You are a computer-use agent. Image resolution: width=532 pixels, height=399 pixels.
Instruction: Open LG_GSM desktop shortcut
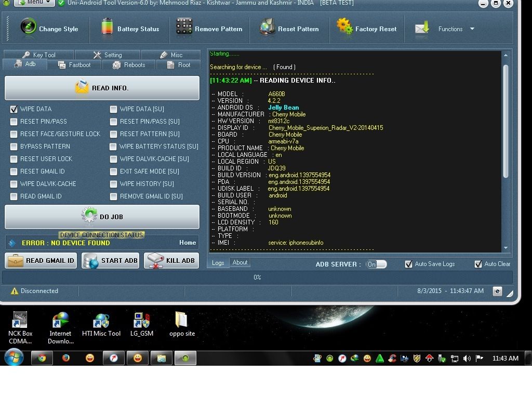pos(142,324)
